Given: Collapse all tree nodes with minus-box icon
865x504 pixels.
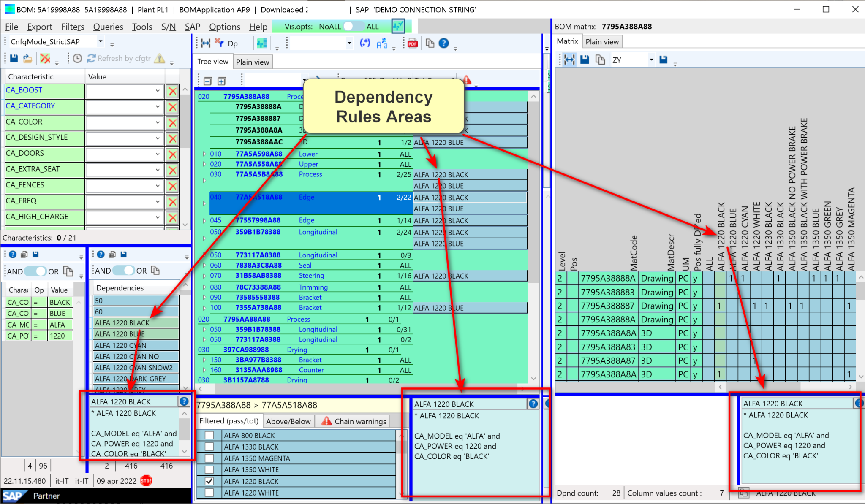Looking at the screenshot, I should pyautogui.click(x=207, y=81).
